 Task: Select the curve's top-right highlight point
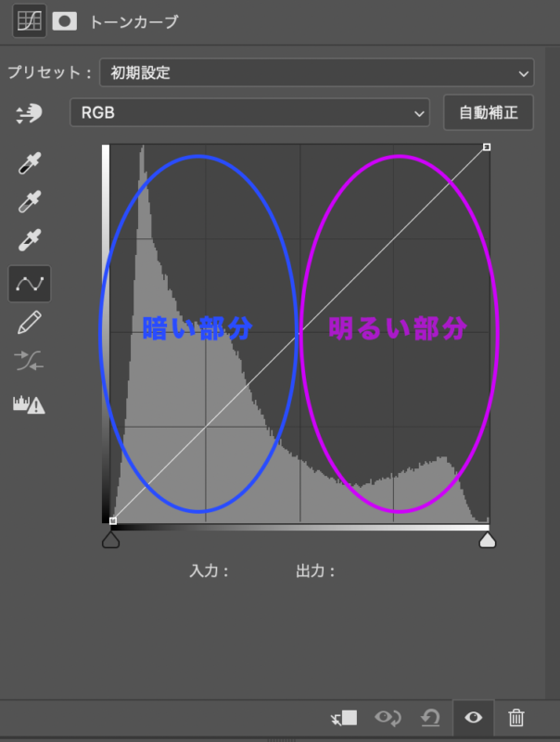[487, 147]
